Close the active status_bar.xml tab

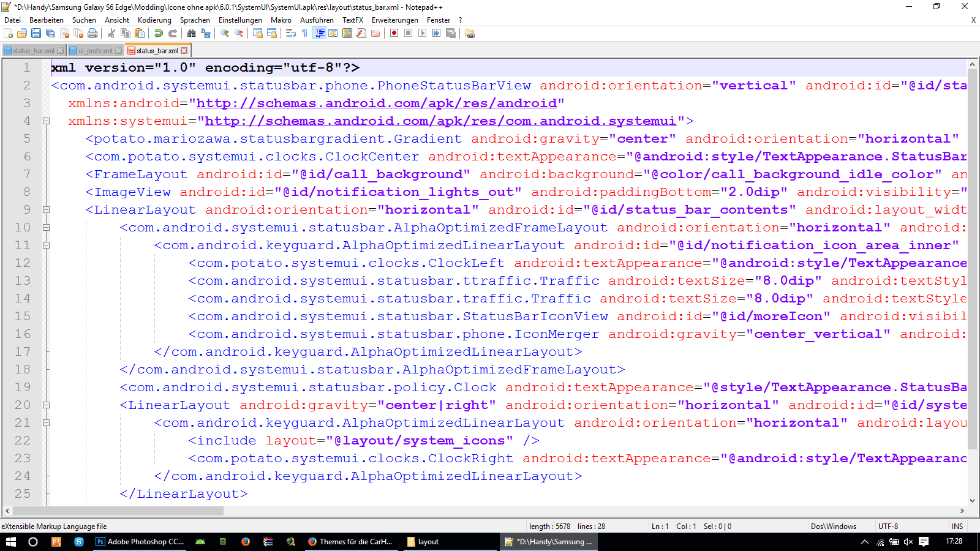(184, 51)
